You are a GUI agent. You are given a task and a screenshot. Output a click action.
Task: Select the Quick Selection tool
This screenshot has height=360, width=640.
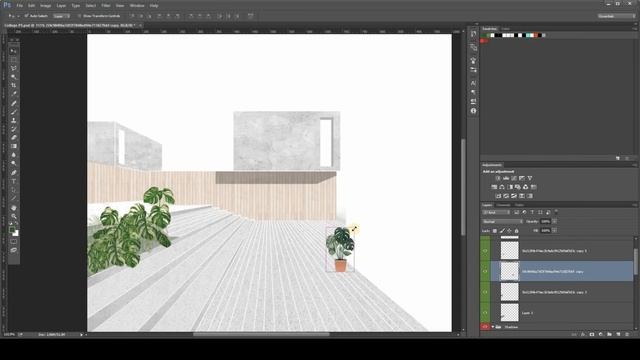point(13,77)
